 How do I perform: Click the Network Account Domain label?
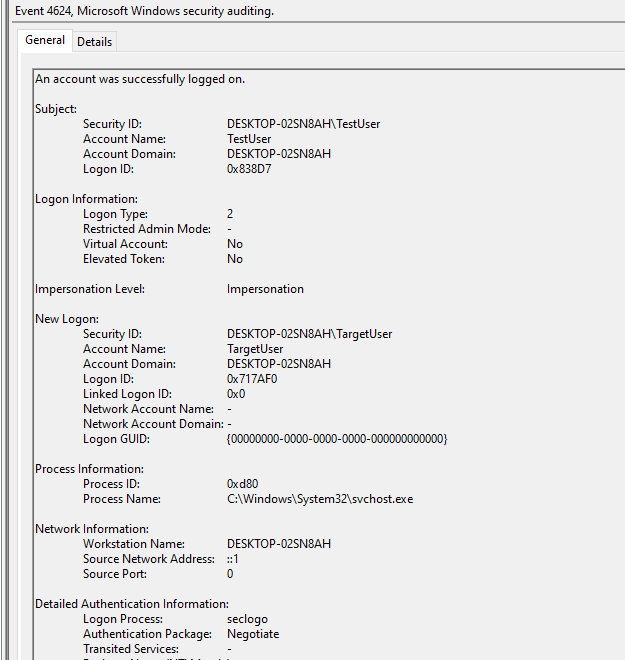[153, 424]
